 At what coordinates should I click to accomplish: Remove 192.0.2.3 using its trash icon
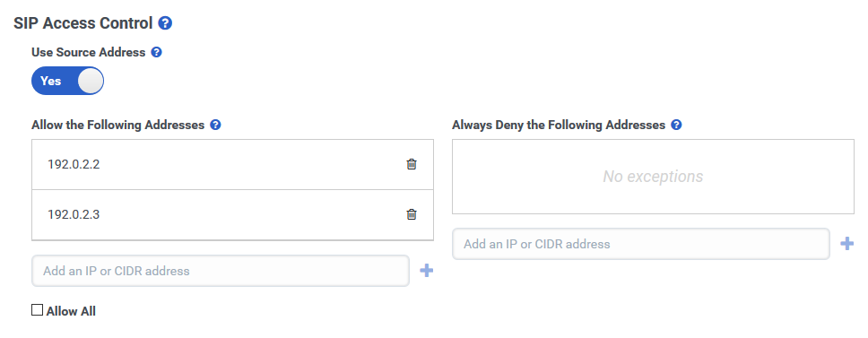(x=412, y=214)
